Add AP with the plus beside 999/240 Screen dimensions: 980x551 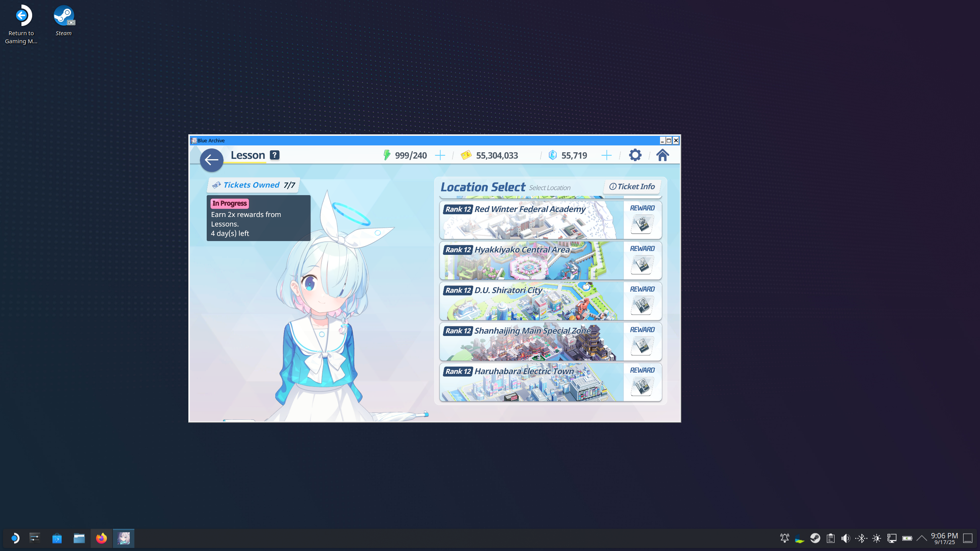[440, 155]
